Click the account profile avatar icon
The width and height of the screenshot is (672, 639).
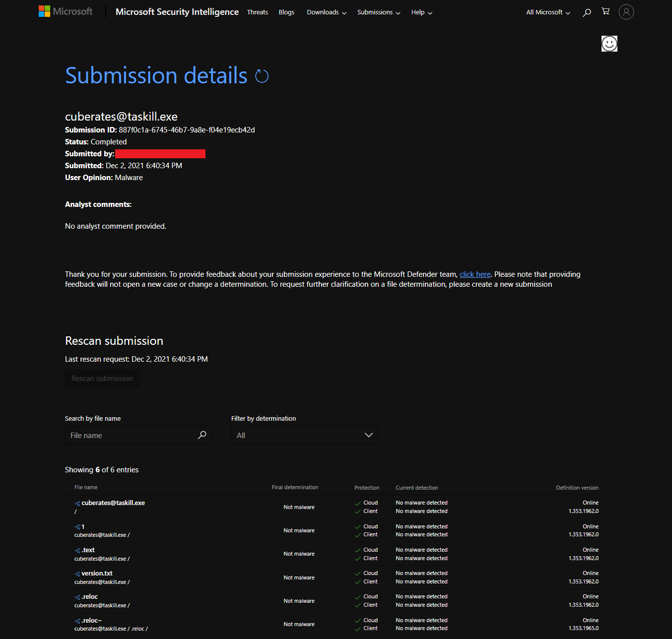point(626,12)
